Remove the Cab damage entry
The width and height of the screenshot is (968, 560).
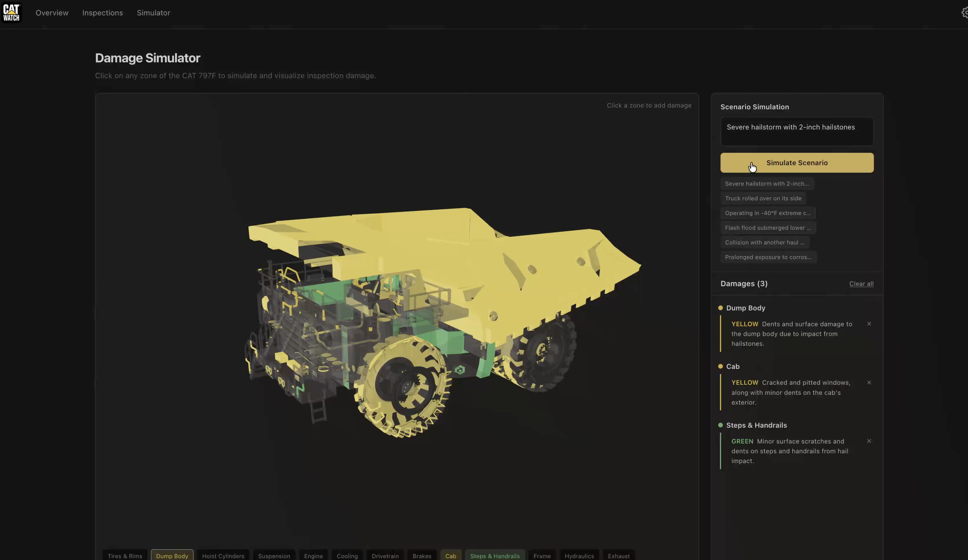pos(869,383)
